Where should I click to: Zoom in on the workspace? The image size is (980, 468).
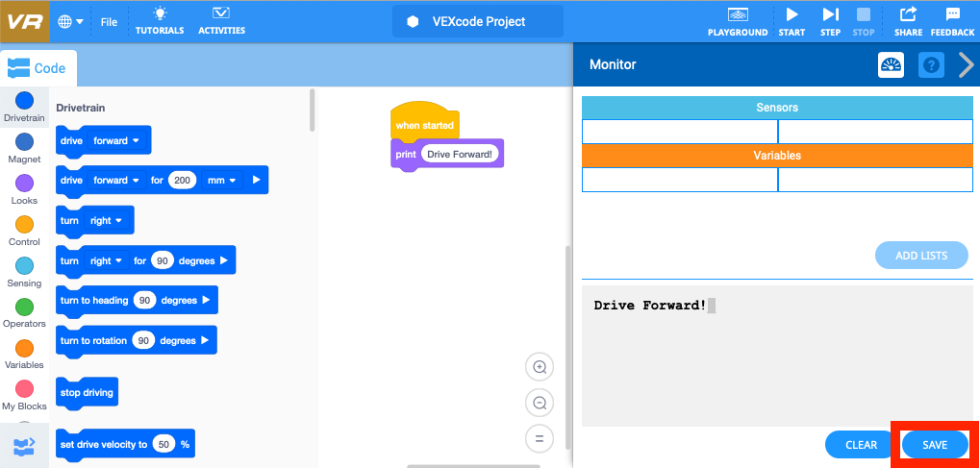[540, 367]
